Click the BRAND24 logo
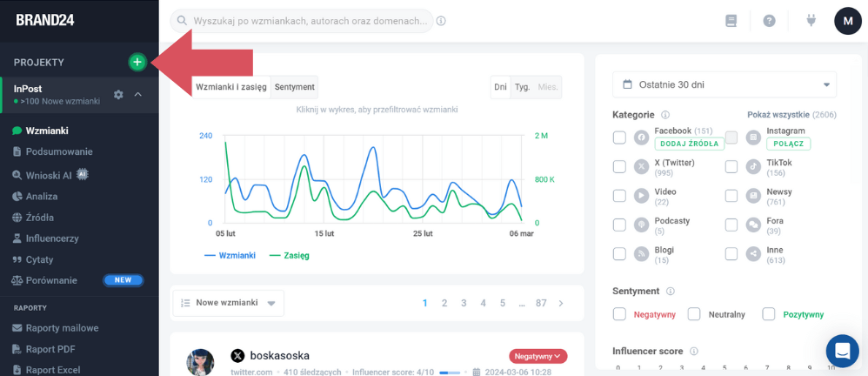 (x=45, y=21)
